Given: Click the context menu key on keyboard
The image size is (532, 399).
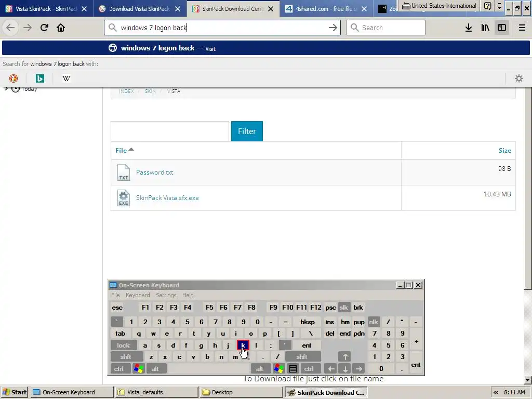Looking at the screenshot, I should click(293, 368).
